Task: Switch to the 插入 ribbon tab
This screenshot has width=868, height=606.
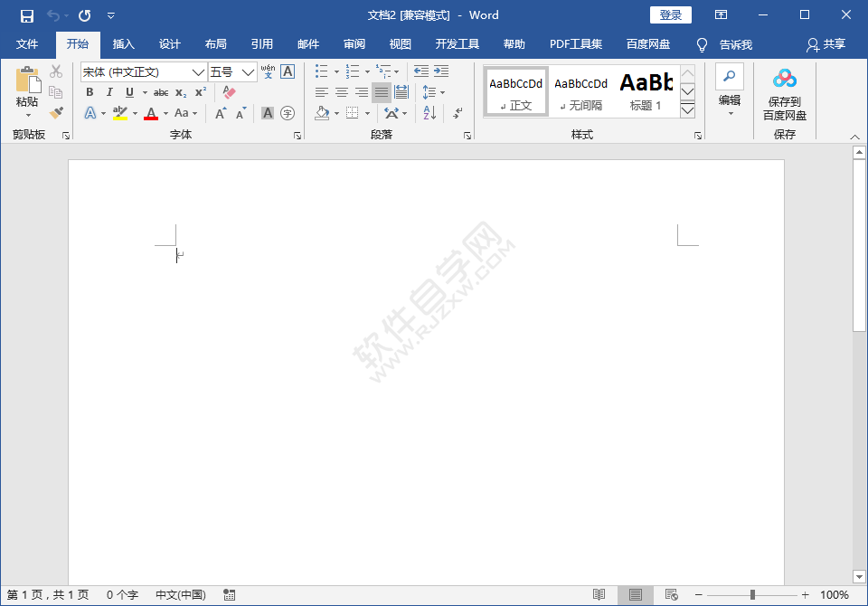Action: (x=123, y=44)
